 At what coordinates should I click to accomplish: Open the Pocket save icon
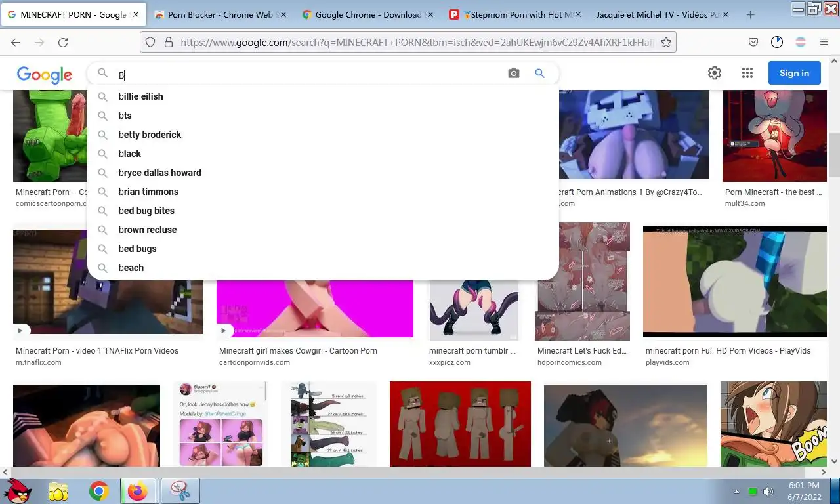[753, 42]
